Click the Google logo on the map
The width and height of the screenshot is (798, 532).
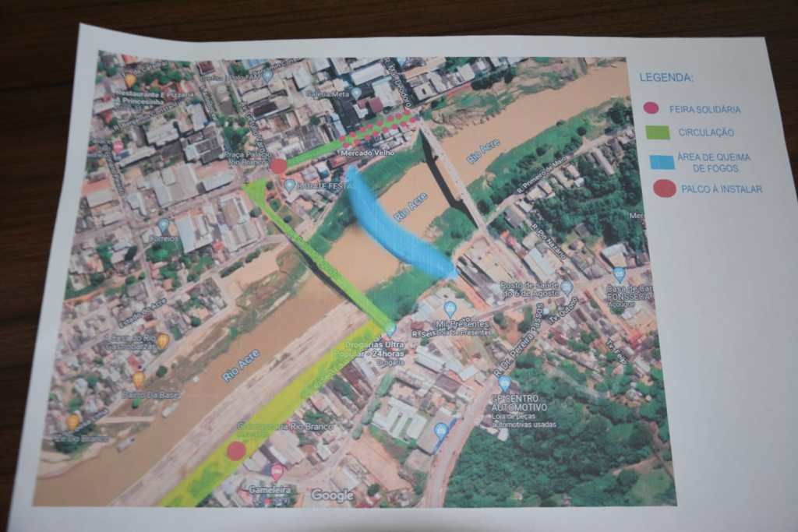(x=332, y=495)
